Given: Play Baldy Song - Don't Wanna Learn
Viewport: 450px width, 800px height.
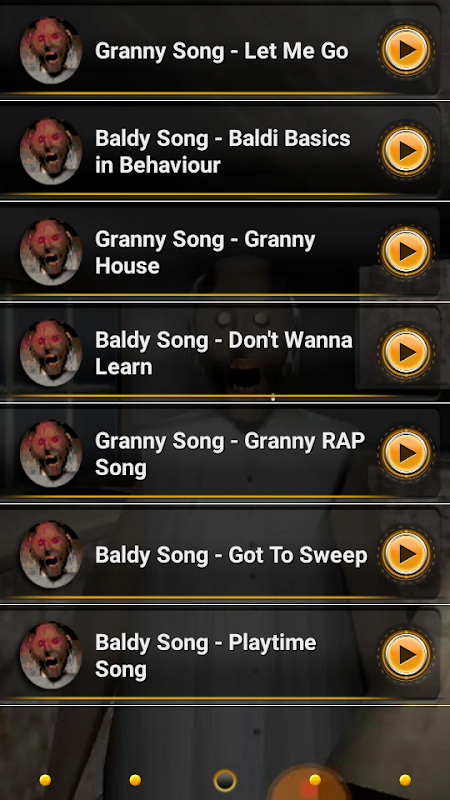Looking at the screenshot, I should pyautogui.click(x=407, y=352).
